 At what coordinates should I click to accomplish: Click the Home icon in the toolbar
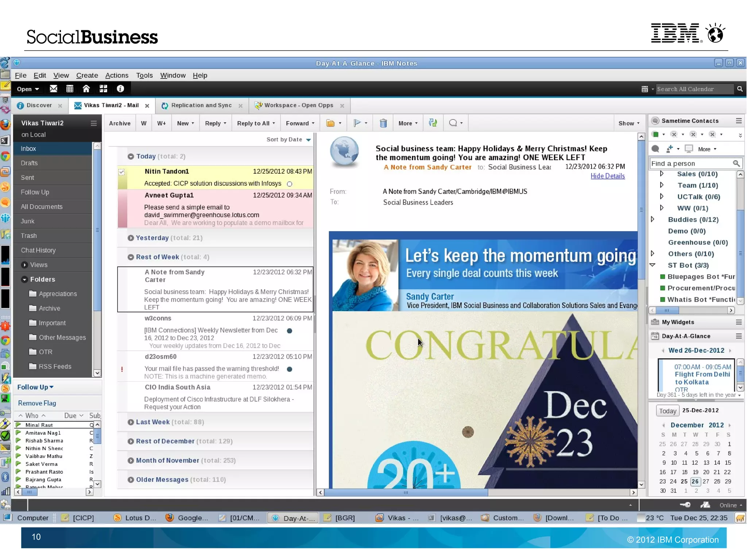(x=86, y=89)
